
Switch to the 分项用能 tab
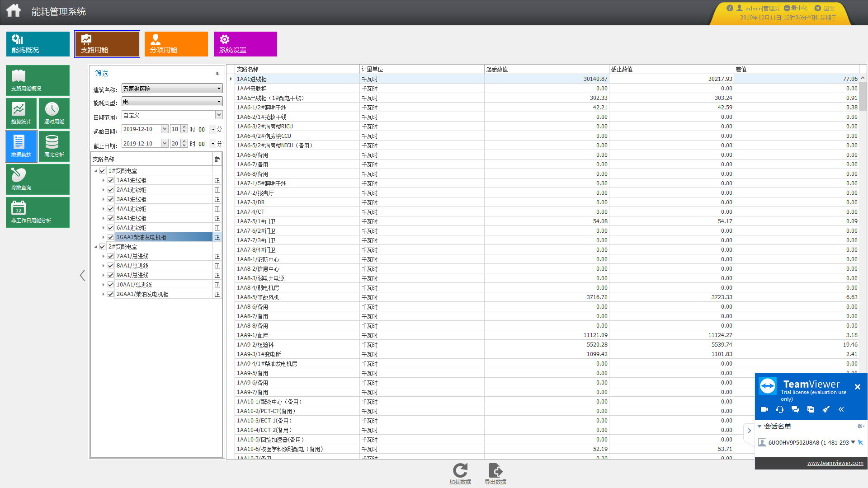(x=176, y=44)
